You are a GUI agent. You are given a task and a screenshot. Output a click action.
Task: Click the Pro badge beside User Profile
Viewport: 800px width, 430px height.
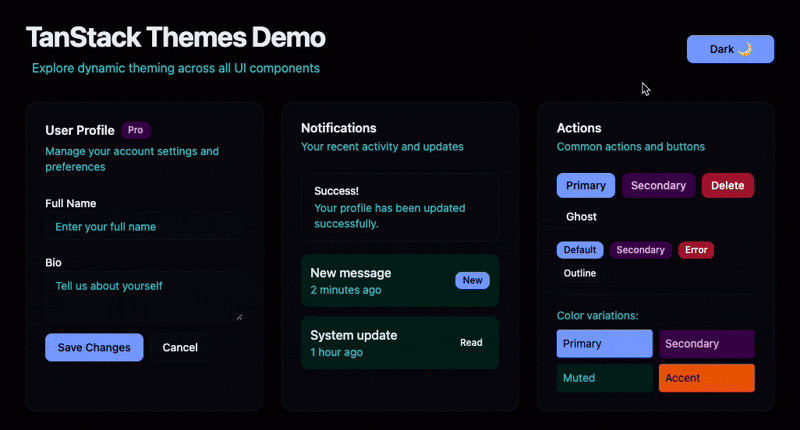(x=136, y=130)
